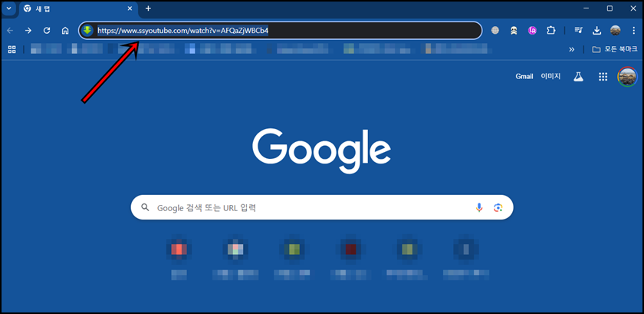
Task: Open the Extensions puzzle piece menu
Action: pyautogui.click(x=550, y=30)
